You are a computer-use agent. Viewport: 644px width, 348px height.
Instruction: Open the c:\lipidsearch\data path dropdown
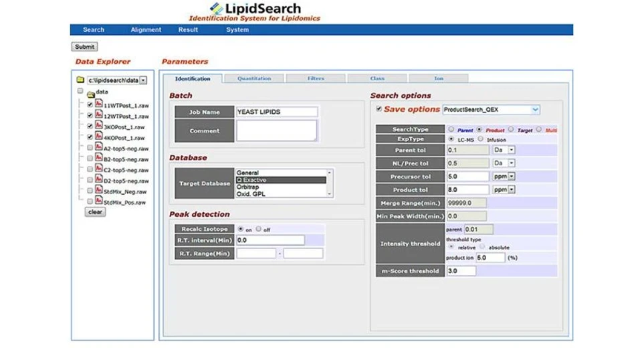point(143,80)
